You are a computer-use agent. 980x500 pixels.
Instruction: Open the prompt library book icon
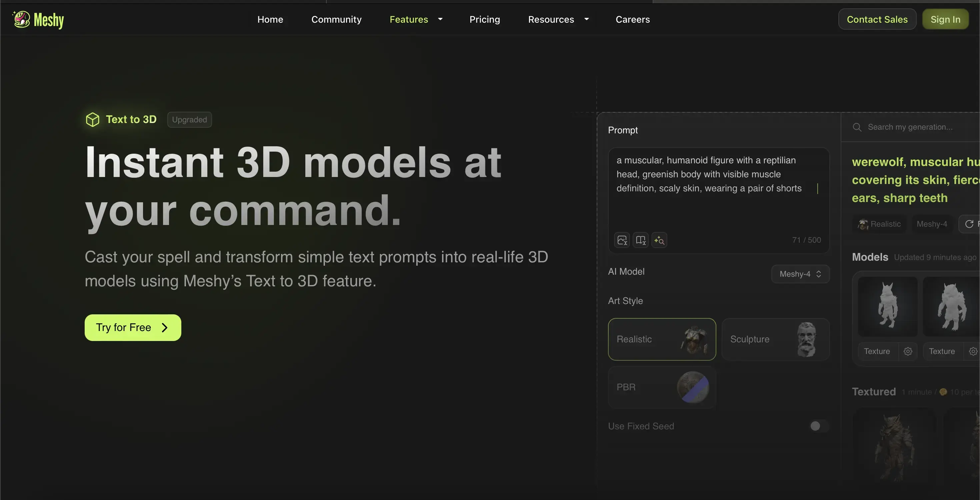click(641, 240)
